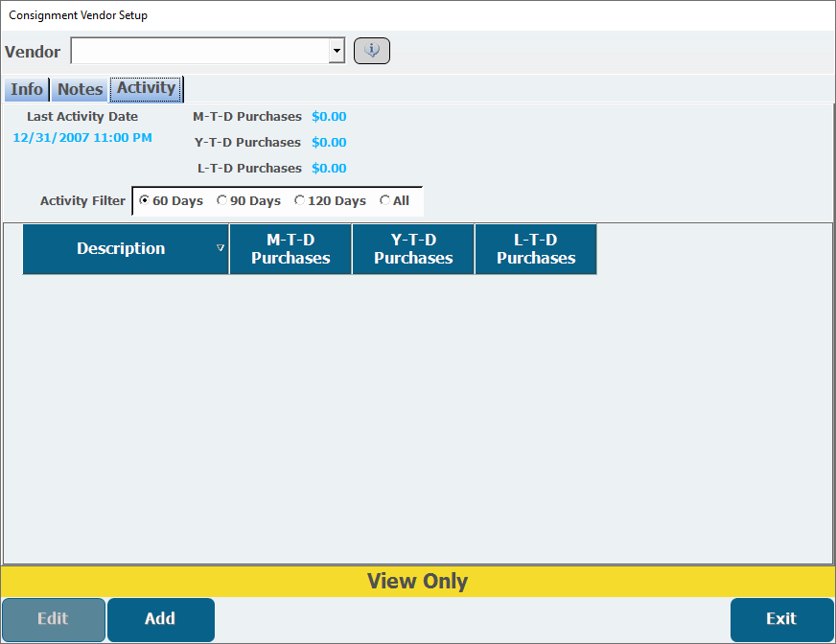This screenshot has width=836, height=644.
Task: Open the Vendor dropdown arrow
Action: click(337, 51)
